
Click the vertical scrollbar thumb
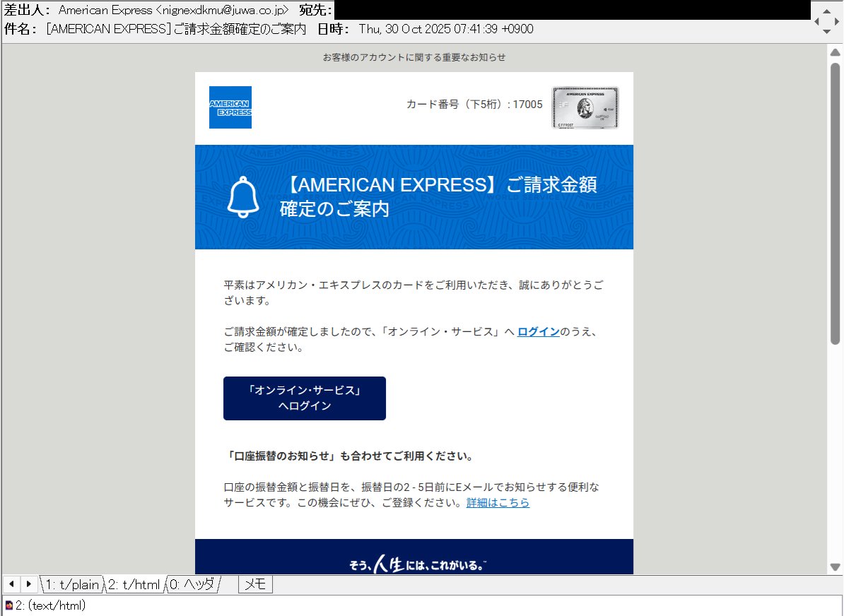(835, 203)
